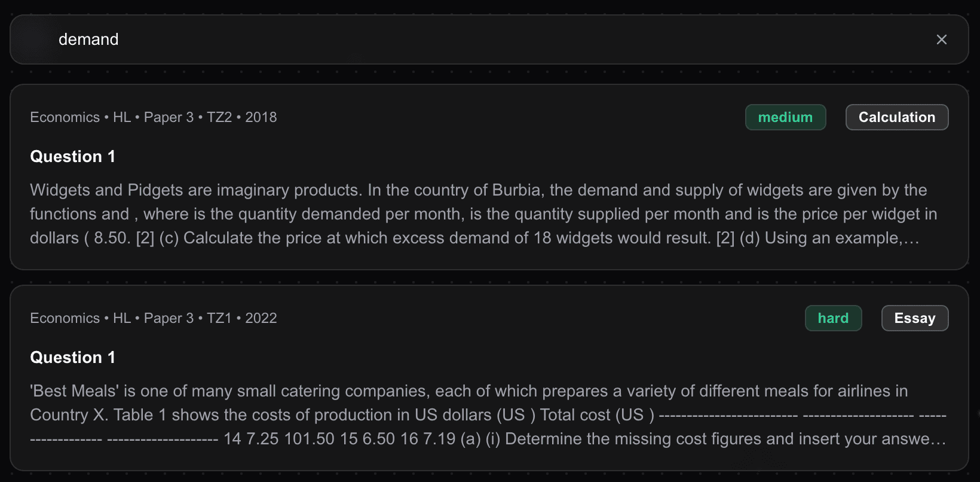Click the 2018 year label on the first result
Viewport: 980px width, 482px height.
coord(262,117)
